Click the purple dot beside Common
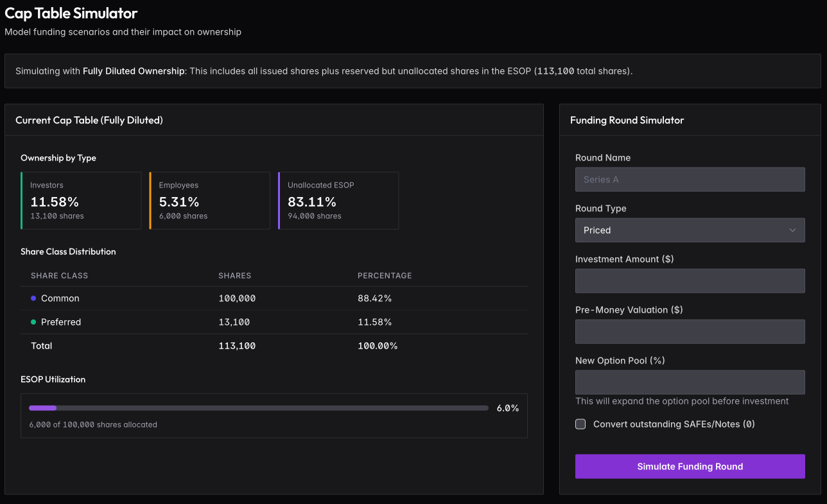827x504 pixels. (33, 299)
